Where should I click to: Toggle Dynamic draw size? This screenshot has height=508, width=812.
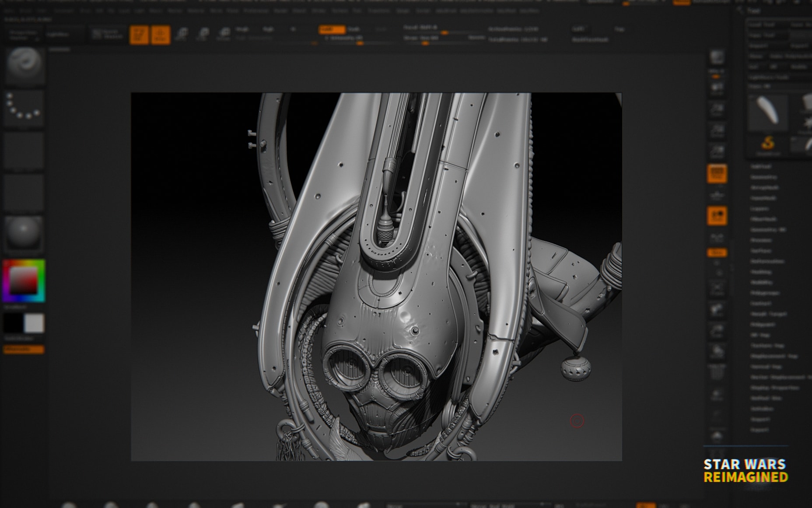(x=476, y=38)
